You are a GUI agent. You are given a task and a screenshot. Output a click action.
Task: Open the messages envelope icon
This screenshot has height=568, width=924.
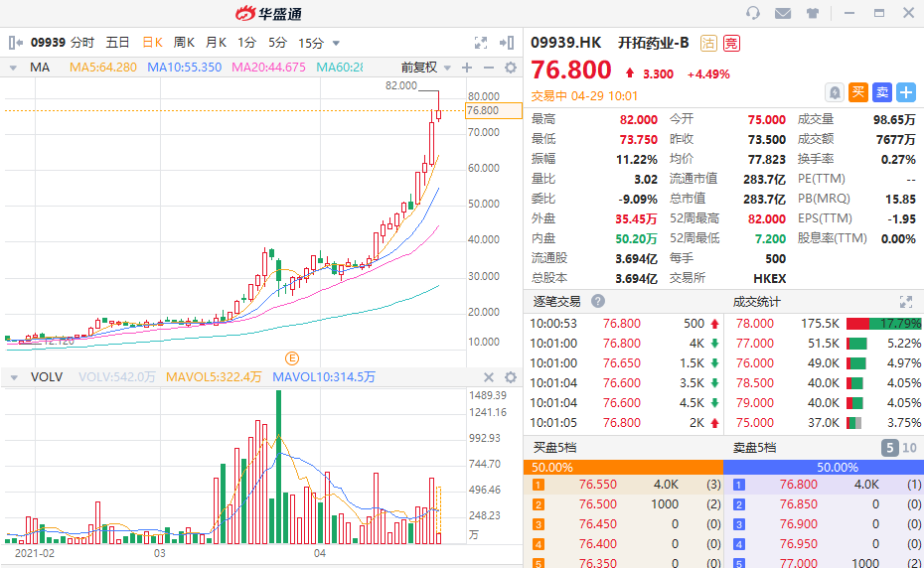[x=783, y=13]
